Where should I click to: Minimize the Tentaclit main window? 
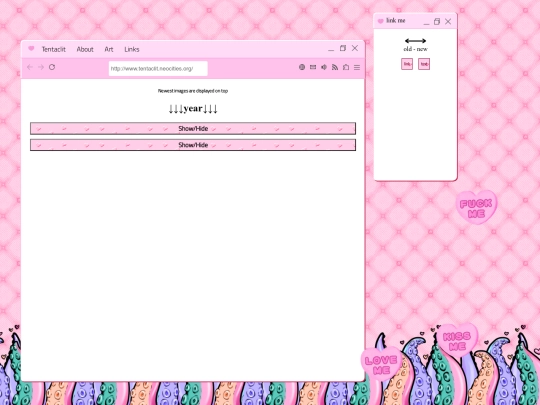pos(331,50)
